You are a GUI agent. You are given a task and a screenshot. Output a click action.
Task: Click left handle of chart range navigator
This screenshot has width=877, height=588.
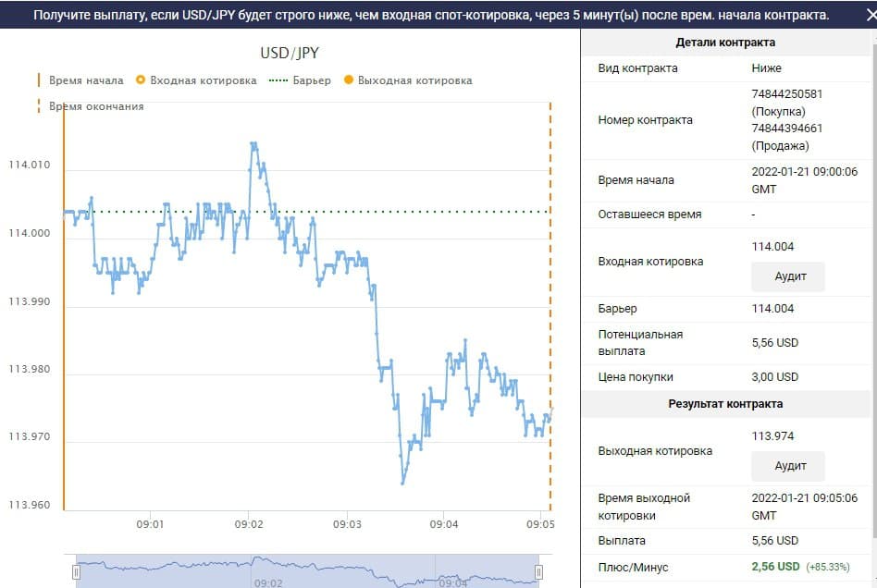76,571
